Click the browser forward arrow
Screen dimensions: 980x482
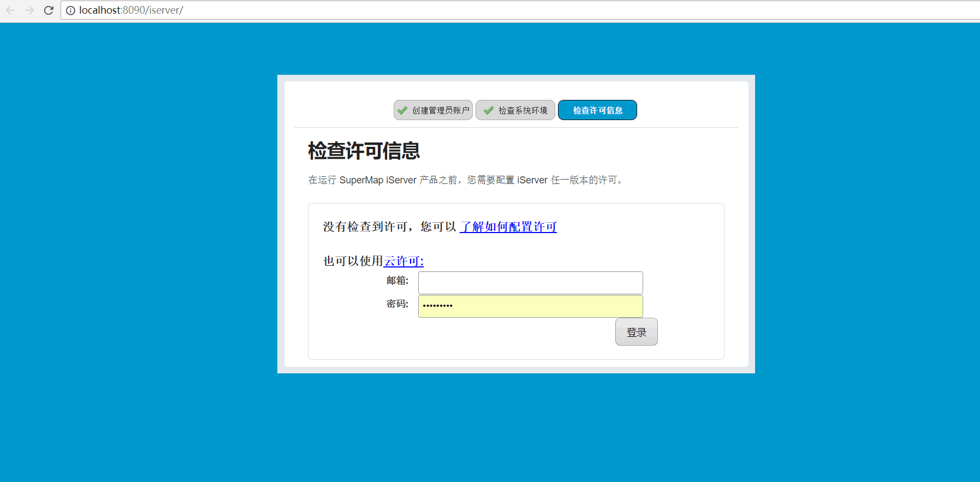(29, 10)
